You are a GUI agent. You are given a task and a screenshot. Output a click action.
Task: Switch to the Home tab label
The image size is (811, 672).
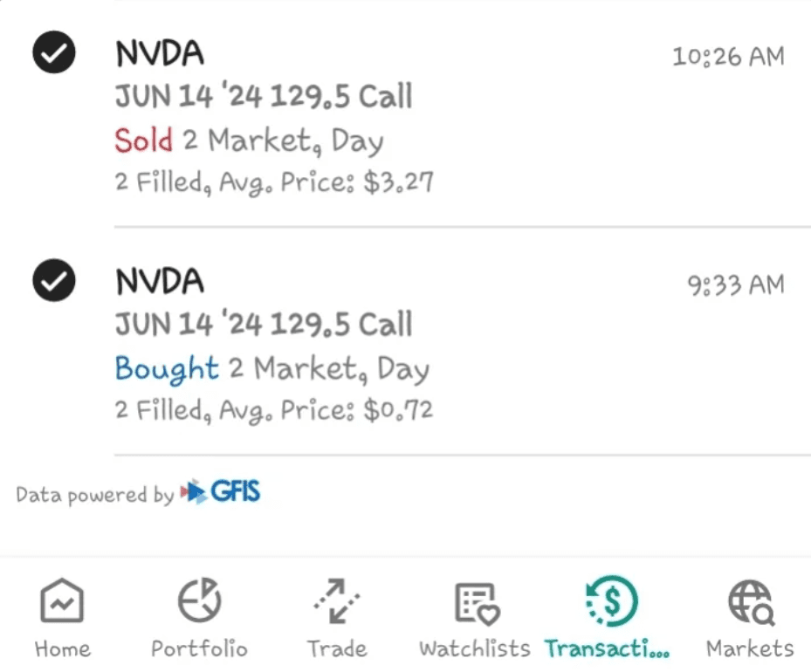[63, 648]
